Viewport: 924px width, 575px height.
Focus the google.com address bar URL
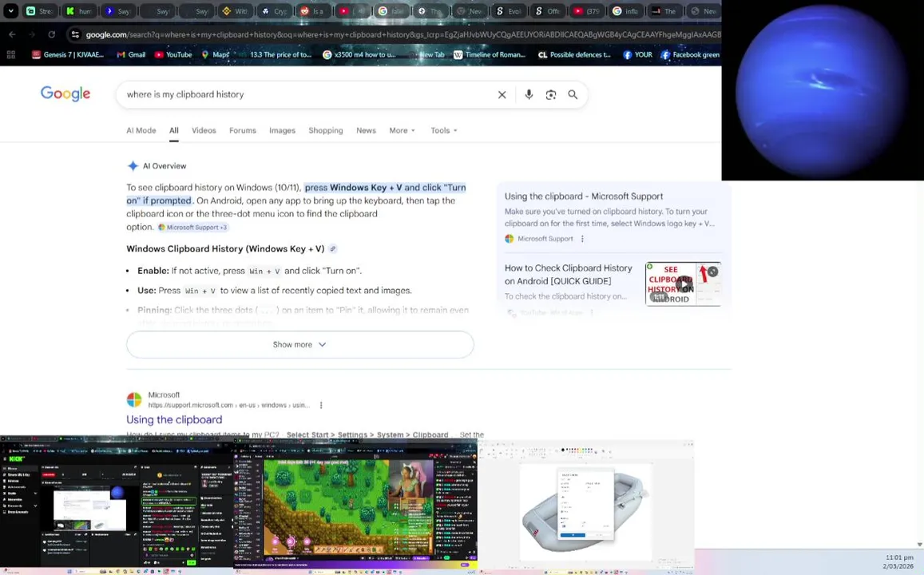pos(403,35)
